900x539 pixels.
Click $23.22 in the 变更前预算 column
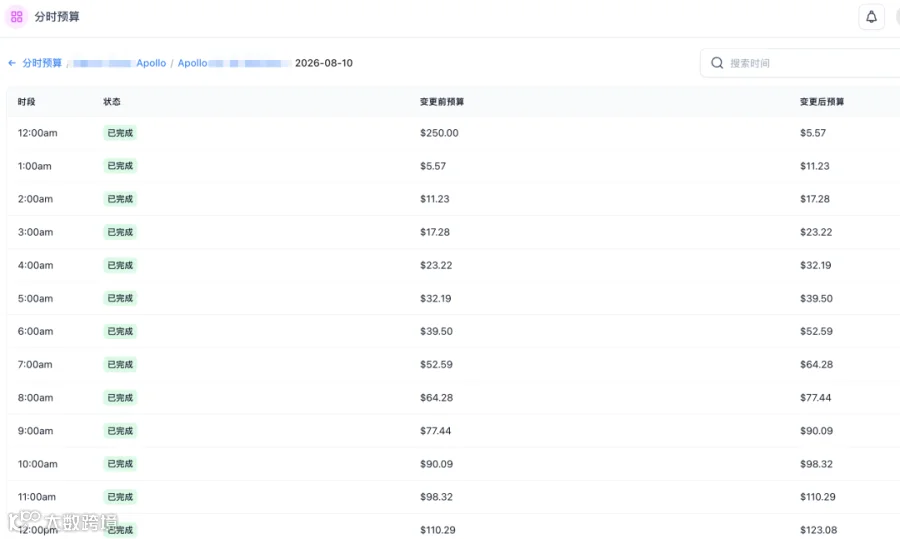(x=436, y=265)
